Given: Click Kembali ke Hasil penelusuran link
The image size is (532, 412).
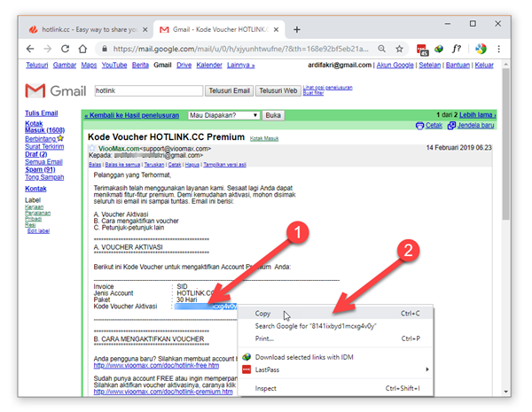Looking at the screenshot, I should 131,115.
